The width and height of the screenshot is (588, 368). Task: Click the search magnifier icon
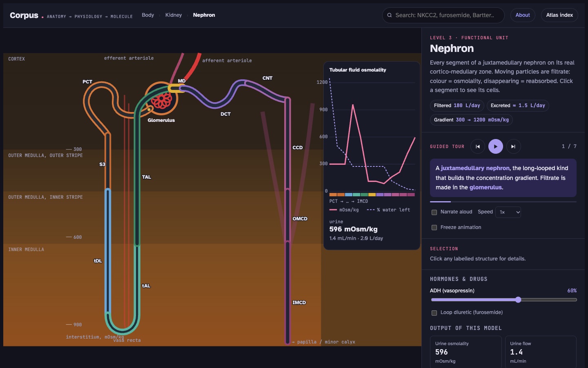tap(390, 15)
